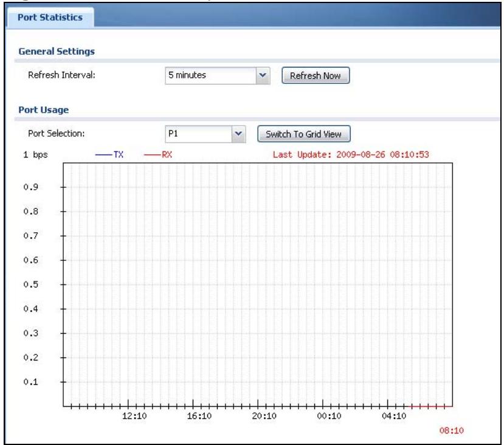Click the 0.9 y-axis value

[x=31, y=187]
